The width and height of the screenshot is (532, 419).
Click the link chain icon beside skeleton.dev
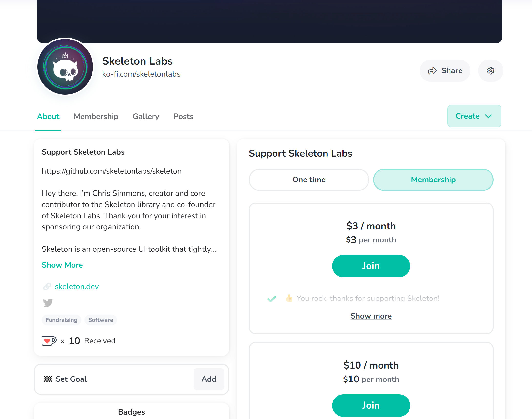(47, 286)
